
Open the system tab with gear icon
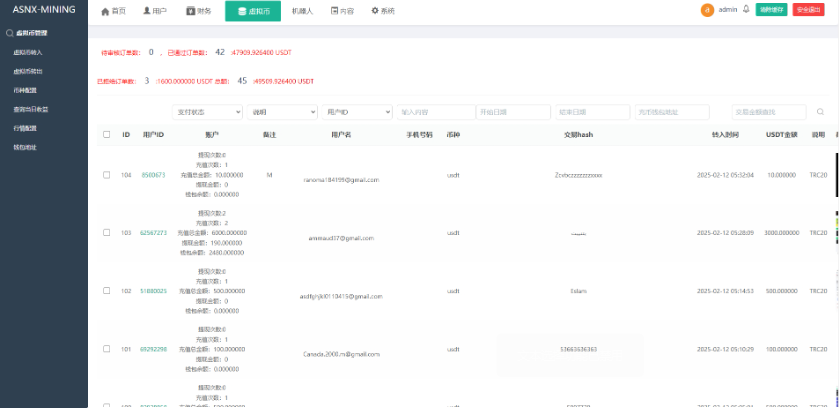coord(383,11)
